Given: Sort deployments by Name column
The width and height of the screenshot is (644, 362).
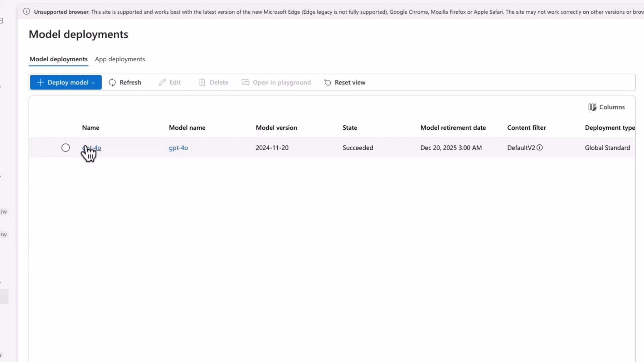Looking at the screenshot, I should pyautogui.click(x=91, y=127).
